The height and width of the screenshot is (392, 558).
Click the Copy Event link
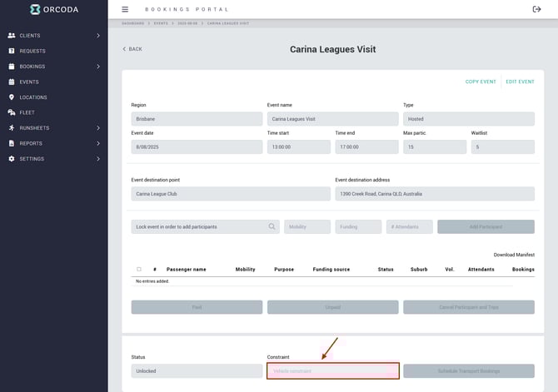(x=481, y=82)
